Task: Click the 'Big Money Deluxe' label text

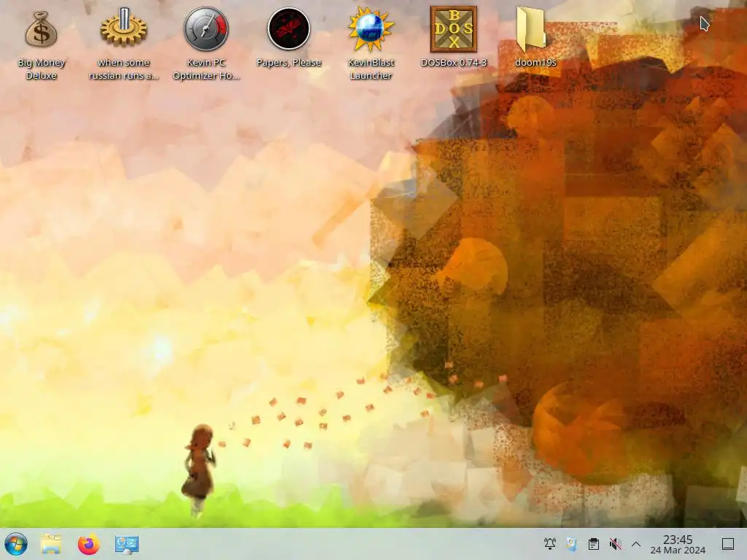Action: tap(42, 69)
